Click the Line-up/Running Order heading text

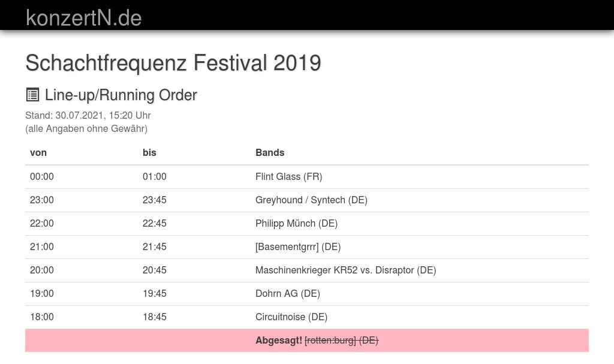(121, 95)
